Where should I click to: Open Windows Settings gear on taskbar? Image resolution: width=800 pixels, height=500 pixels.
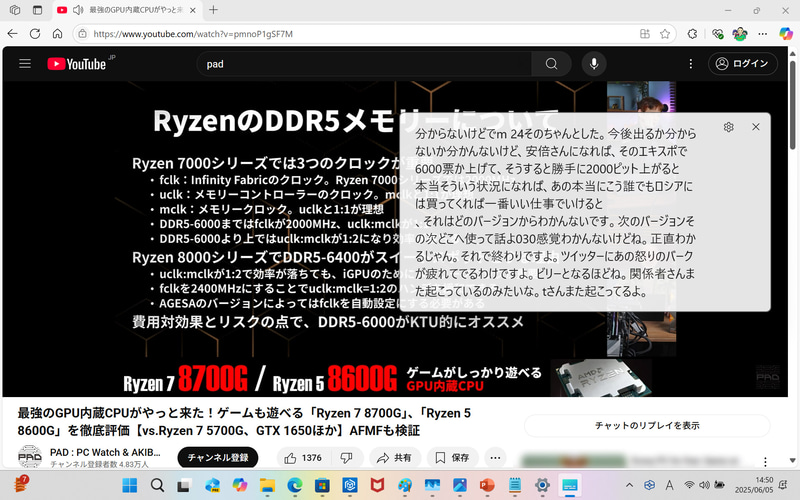(542, 485)
